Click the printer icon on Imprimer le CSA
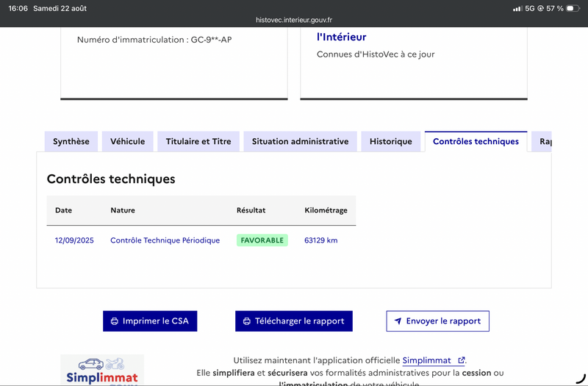Screen dimensions: 588x386 pyautogui.click(x=115, y=321)
